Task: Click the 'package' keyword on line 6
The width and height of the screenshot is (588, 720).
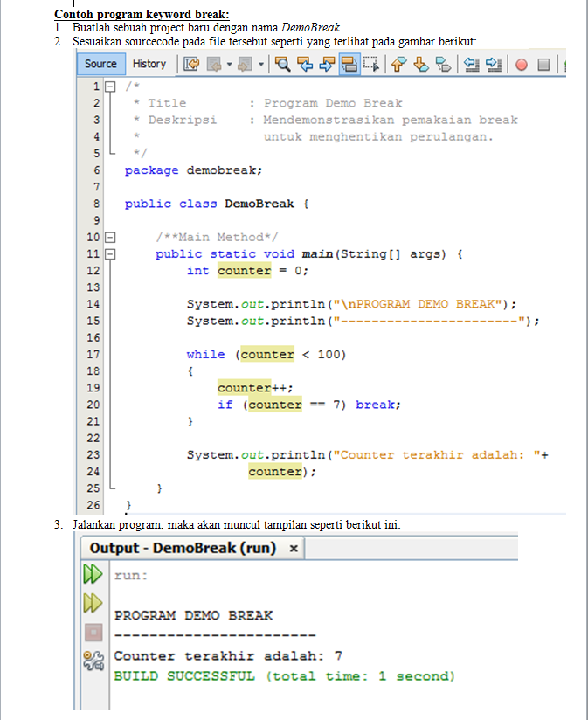Action: click(x=151, y=170)
